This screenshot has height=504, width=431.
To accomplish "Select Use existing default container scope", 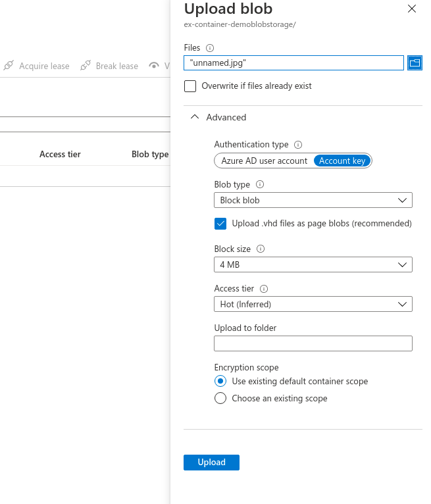I will 220,382.
